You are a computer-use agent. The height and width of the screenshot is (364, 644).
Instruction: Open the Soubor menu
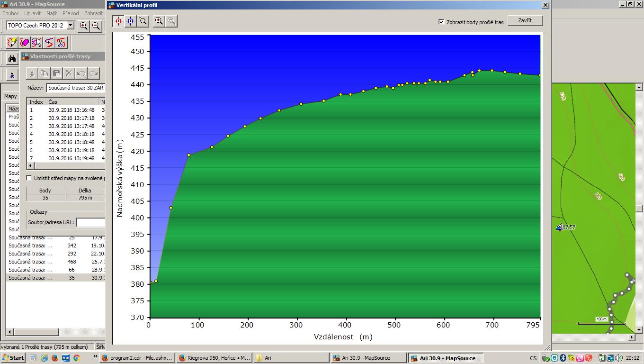click(10, 14)
